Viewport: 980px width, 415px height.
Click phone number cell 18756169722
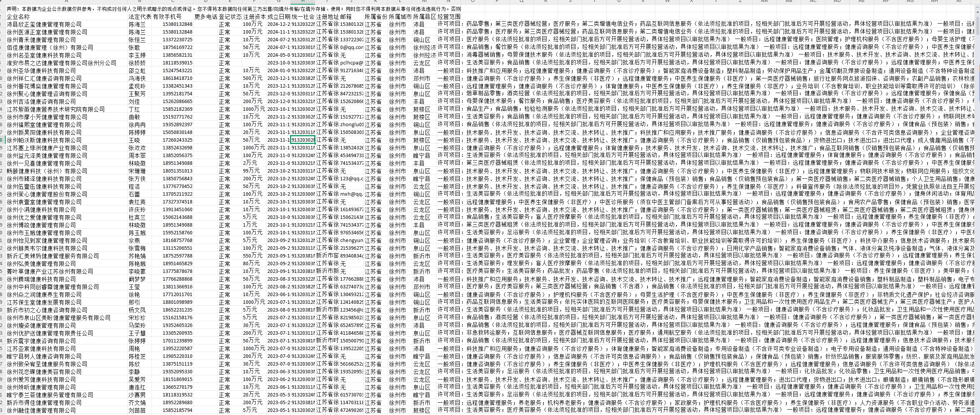tap(177, 47)
